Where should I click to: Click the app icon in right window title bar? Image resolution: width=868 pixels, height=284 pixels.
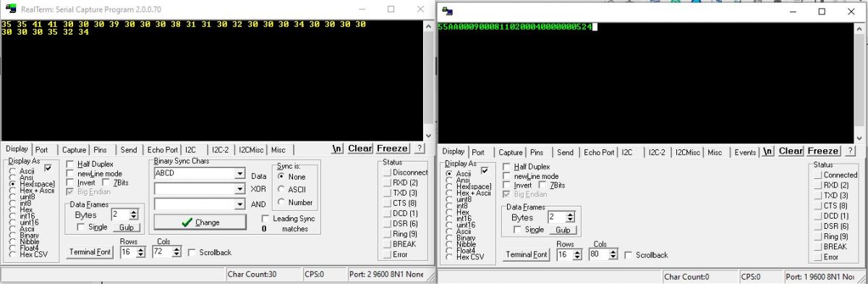click(x=448, y=11)
